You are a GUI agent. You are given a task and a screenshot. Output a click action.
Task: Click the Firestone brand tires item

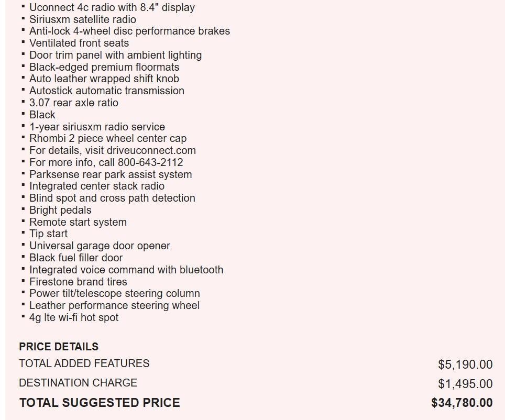click(78, 282)
